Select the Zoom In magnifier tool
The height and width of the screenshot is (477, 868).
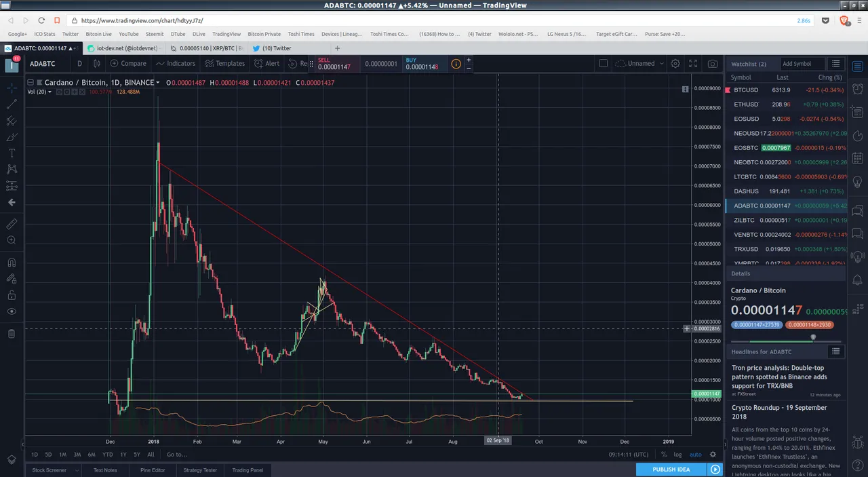coord(12,240)
